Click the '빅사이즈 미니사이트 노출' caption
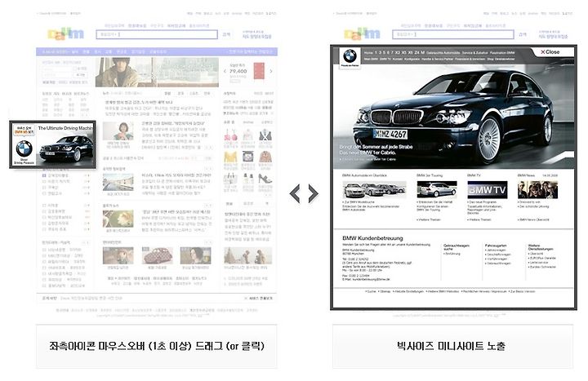The image size is (588, 381). [x=451, y=345]
